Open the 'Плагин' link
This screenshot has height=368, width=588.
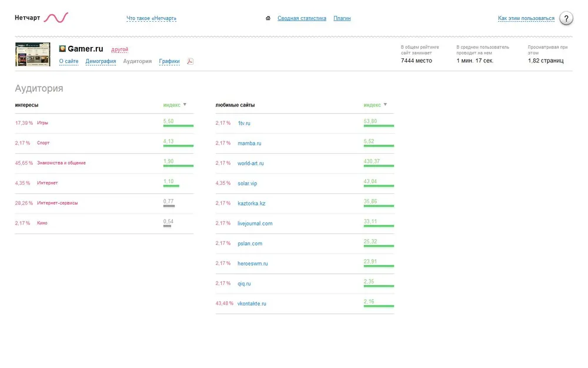coord(342,18)
